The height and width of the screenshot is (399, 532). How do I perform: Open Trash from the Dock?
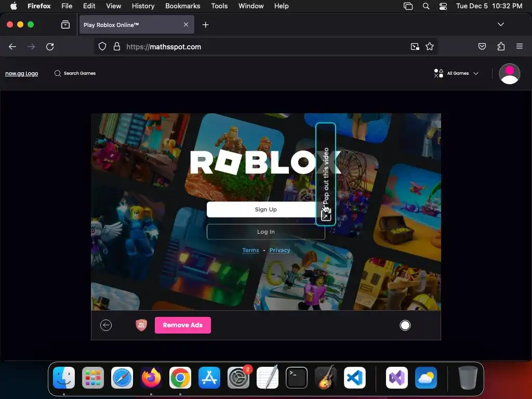[x=468, y=378]
